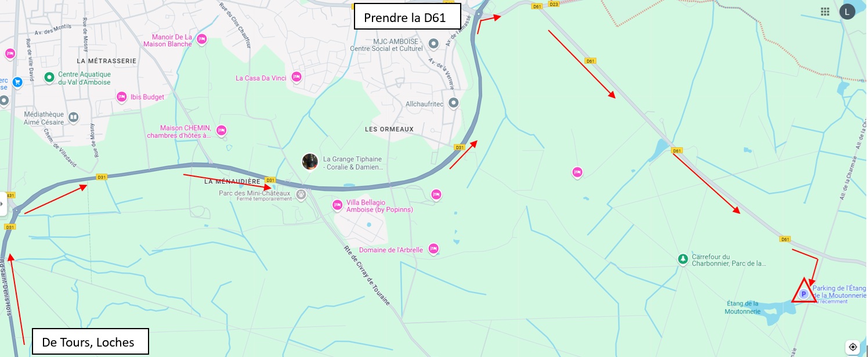
Task: Open Centre Aquatique du Val d'Amboise marker
Action: 49,76
